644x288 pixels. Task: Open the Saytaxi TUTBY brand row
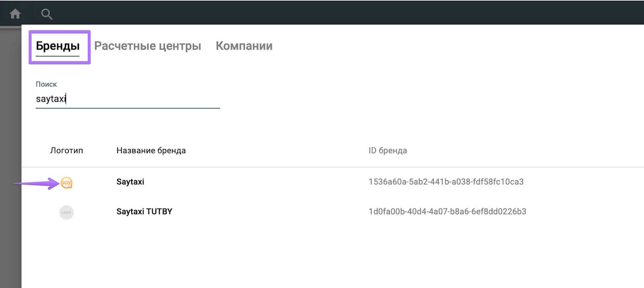coord(332,212)
